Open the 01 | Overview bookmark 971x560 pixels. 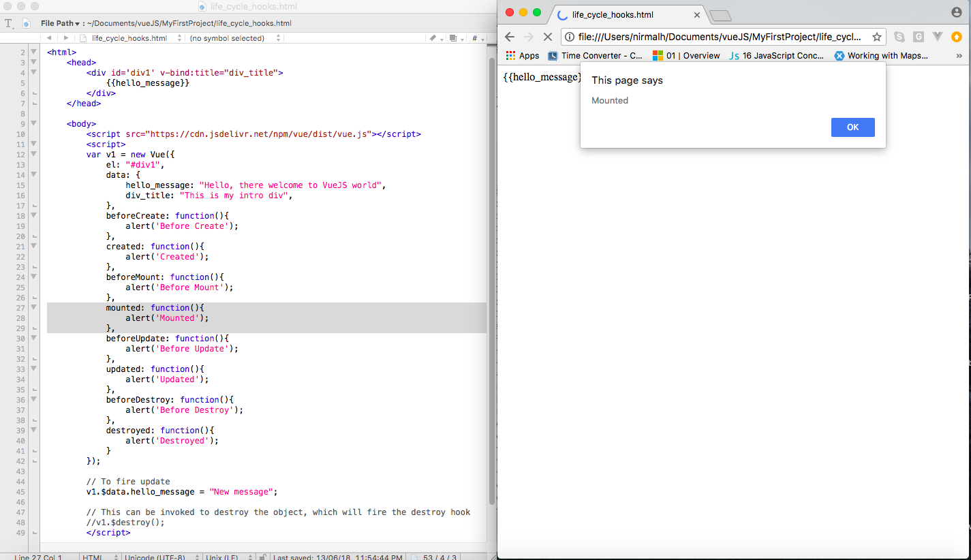686,56
